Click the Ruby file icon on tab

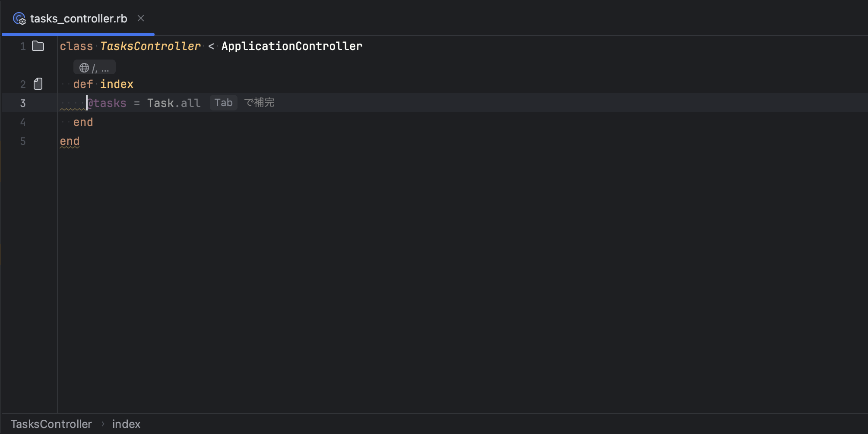19,19
